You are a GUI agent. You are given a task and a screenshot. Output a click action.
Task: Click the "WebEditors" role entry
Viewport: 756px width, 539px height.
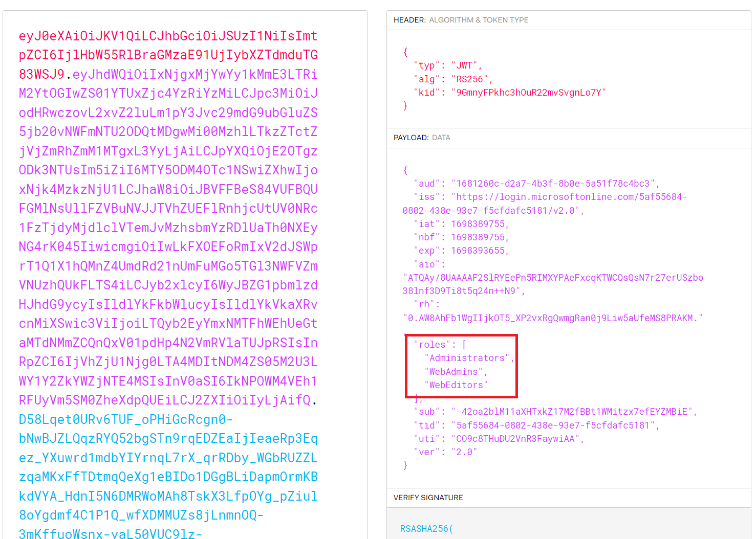[x=456, y=385]
